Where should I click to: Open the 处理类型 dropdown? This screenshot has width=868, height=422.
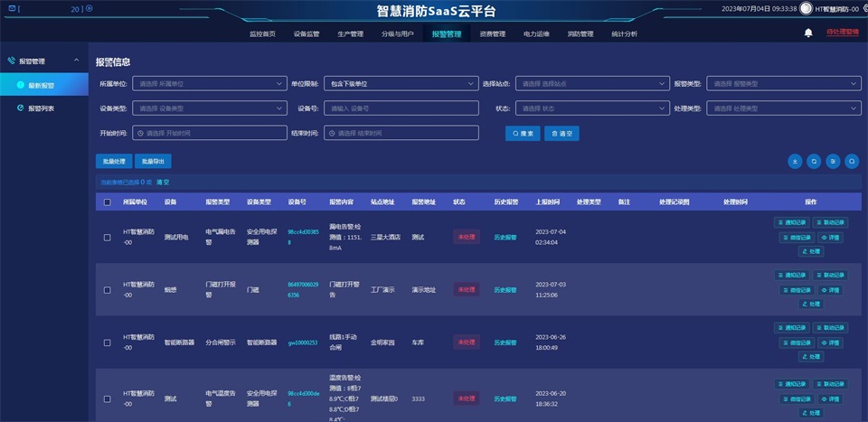pyautogui.click(x=784, y=108)
